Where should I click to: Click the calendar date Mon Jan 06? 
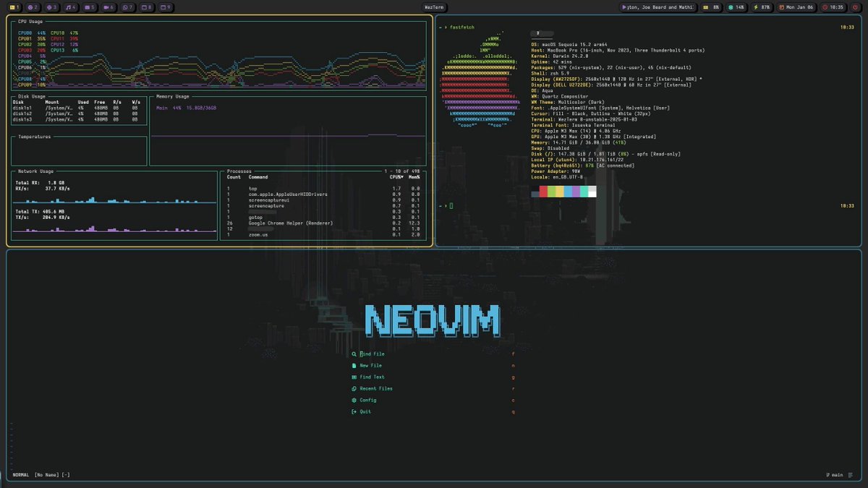click(797, 7)
